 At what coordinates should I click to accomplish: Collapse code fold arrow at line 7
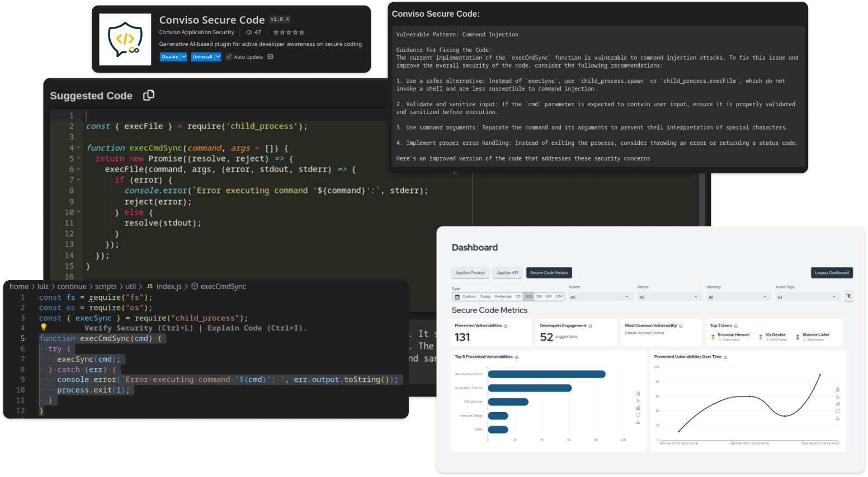point(78,180)
